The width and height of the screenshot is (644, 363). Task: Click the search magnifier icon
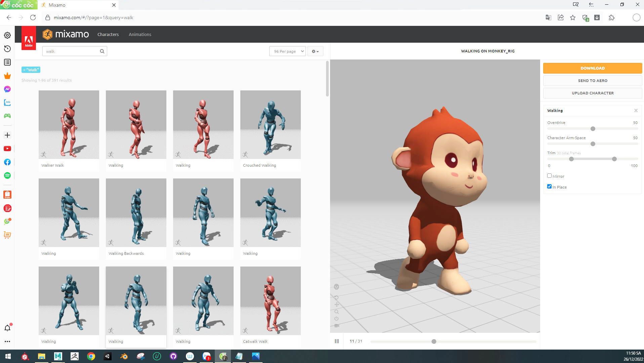(x=102, y=51)
